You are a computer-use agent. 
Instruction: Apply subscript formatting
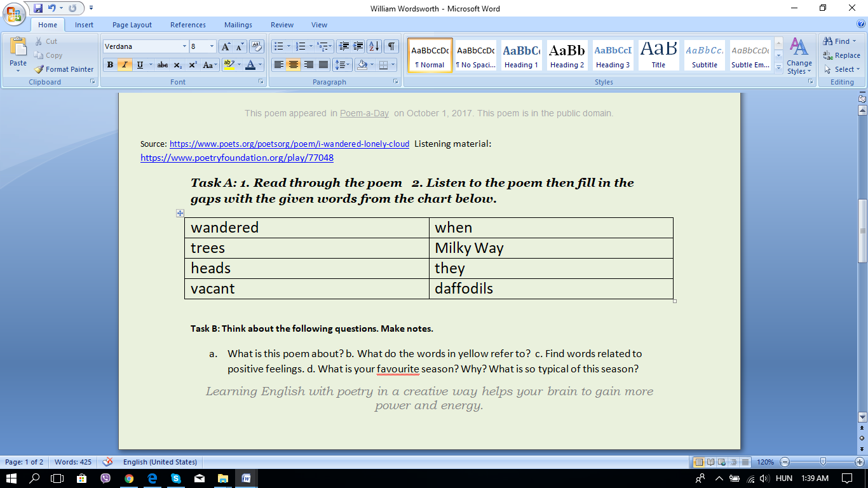tap(178, 65)
